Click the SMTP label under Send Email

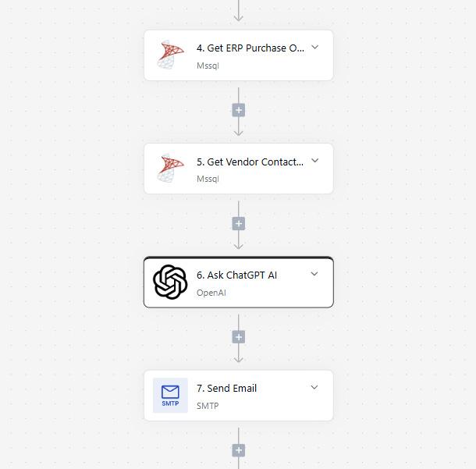click(208, 406)
